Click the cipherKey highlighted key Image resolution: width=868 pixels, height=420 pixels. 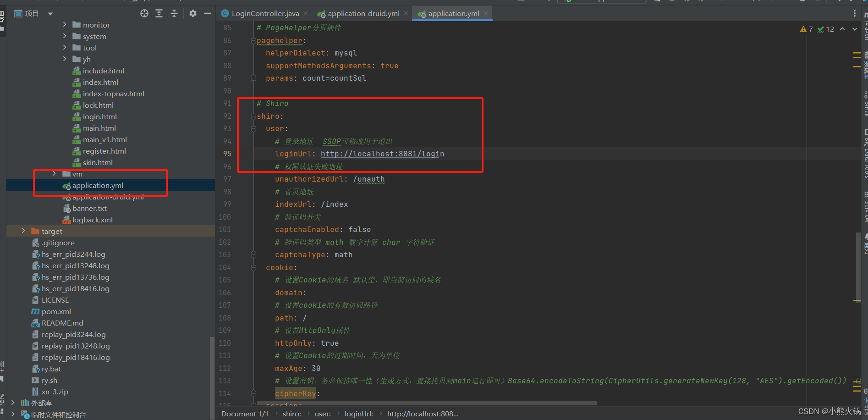click(x=296, y=393)
